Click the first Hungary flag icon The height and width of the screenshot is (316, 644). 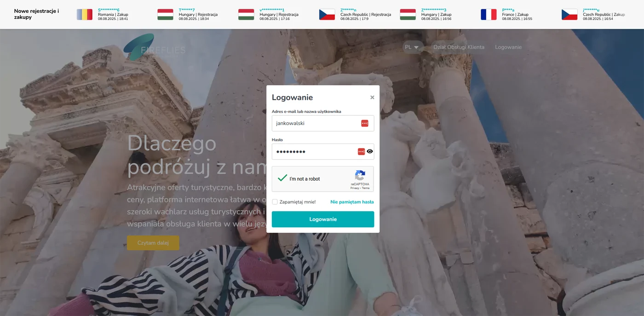pos(165,15)
